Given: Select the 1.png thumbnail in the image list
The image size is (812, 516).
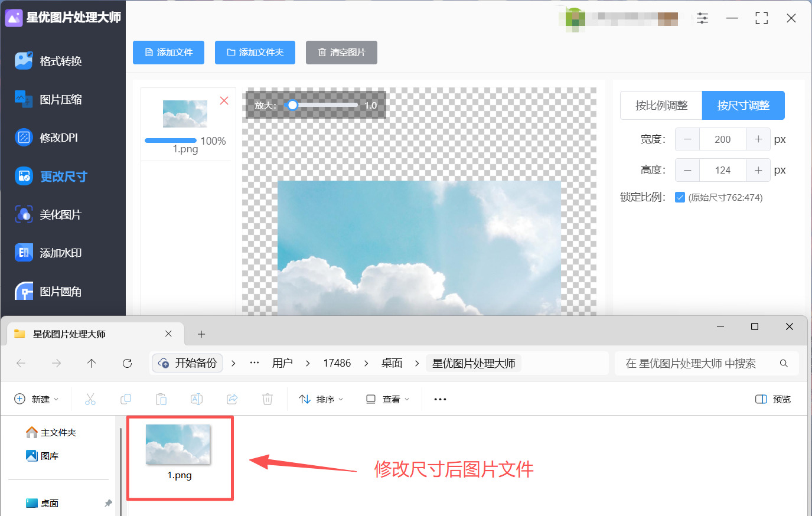Looking at the screenshot, I should point(185,114).
